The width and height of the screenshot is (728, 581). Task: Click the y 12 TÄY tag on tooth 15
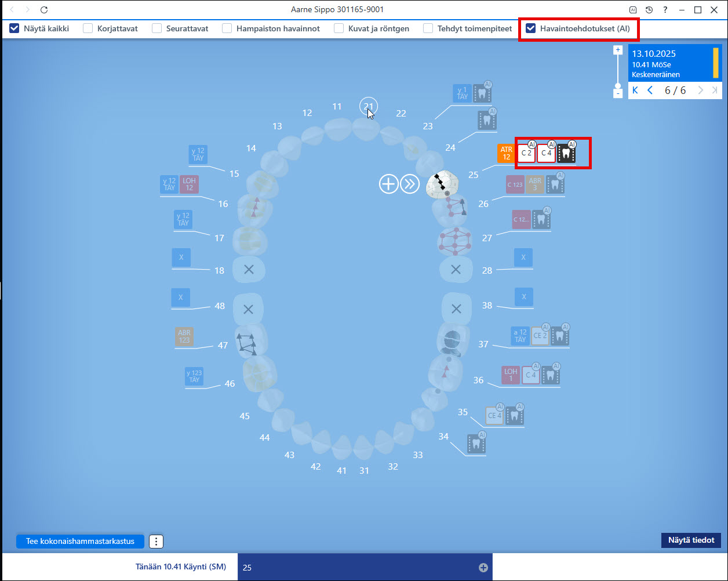198,154
